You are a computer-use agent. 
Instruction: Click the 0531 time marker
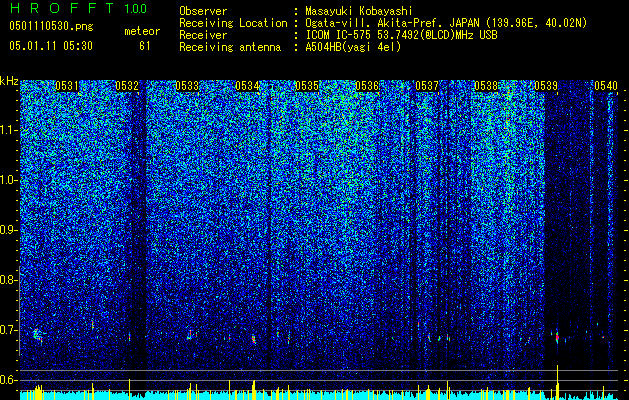pyautogui.click(x=67, y=86)
